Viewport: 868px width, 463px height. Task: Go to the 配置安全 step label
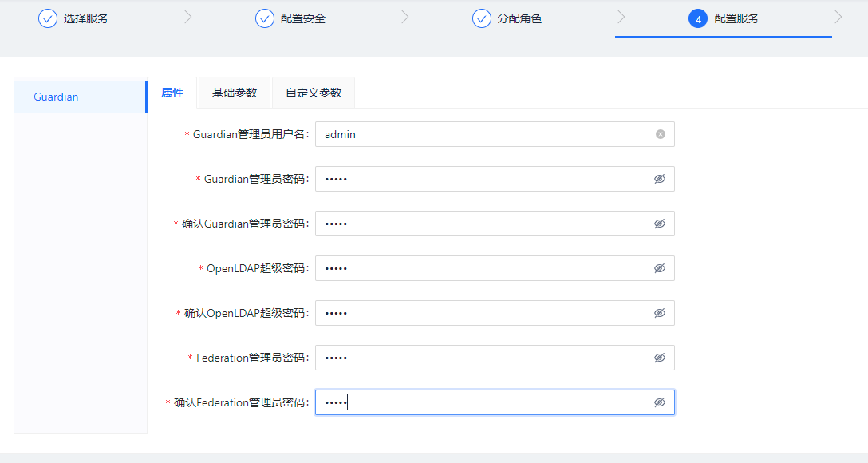coord(303,19)
